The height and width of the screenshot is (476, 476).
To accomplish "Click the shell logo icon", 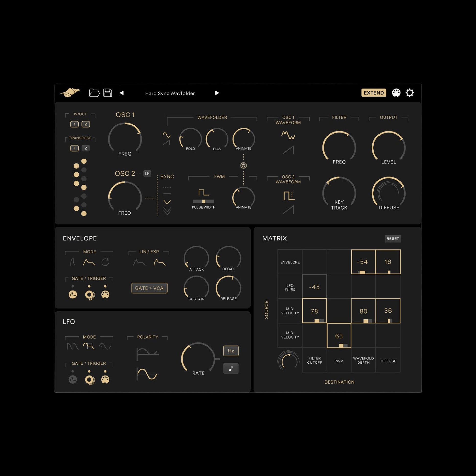I will 70,93.
